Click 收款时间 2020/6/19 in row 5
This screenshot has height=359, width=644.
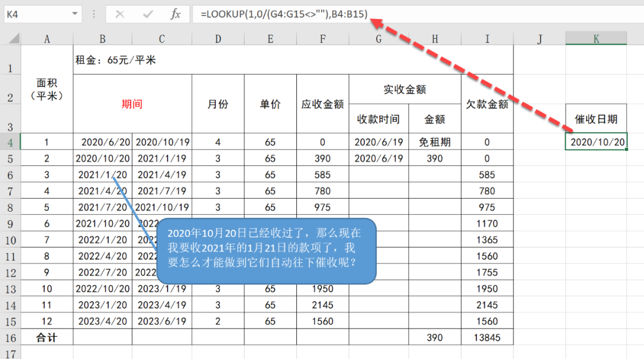[x=379, y=158]
